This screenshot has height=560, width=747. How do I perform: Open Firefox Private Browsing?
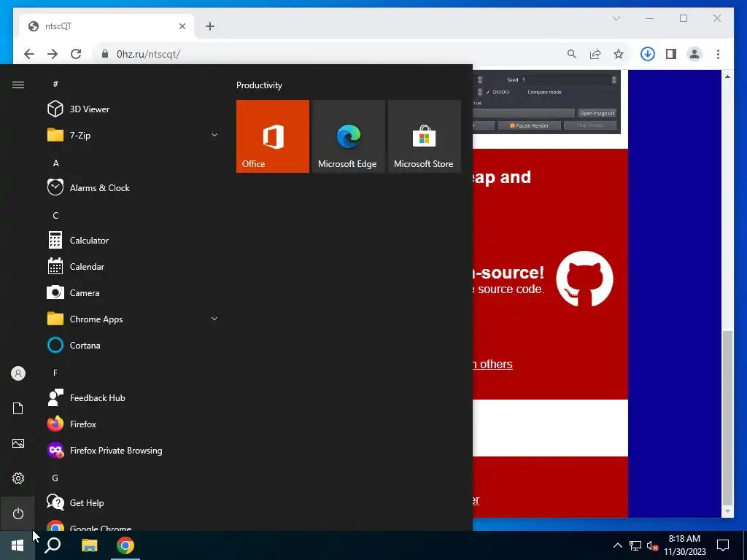pos(132,451)
